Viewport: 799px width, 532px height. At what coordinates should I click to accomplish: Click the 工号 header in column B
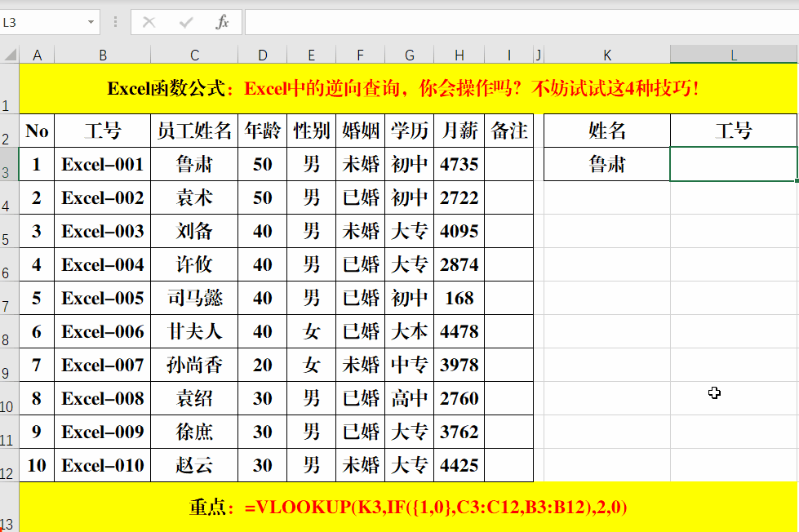tap(102, 131)
